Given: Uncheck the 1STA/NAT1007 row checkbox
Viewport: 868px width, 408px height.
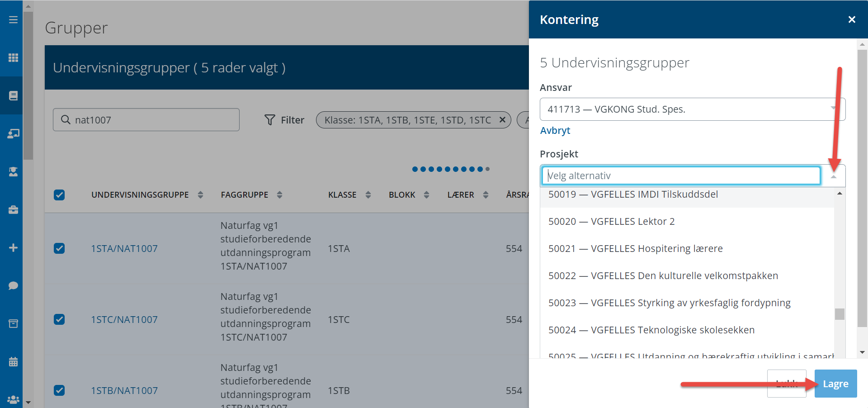Looking at the screenshot, I should coord(59,248).
